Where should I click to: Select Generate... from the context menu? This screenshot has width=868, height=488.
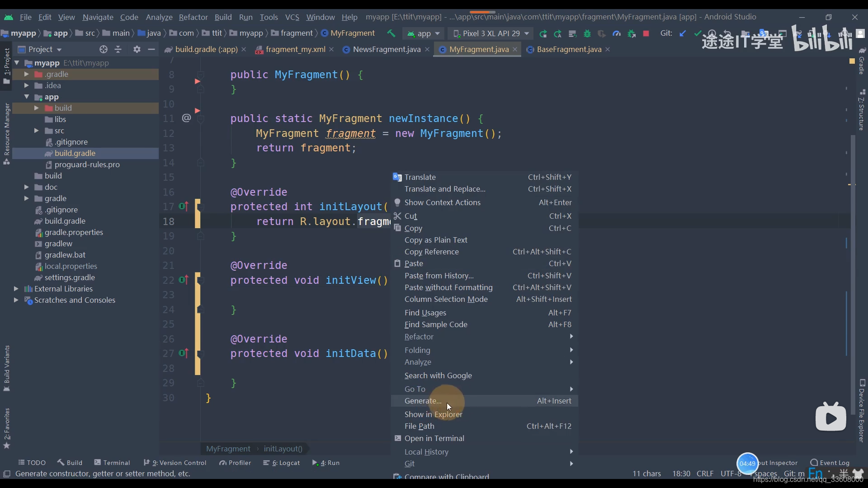[x=484, y=401]
